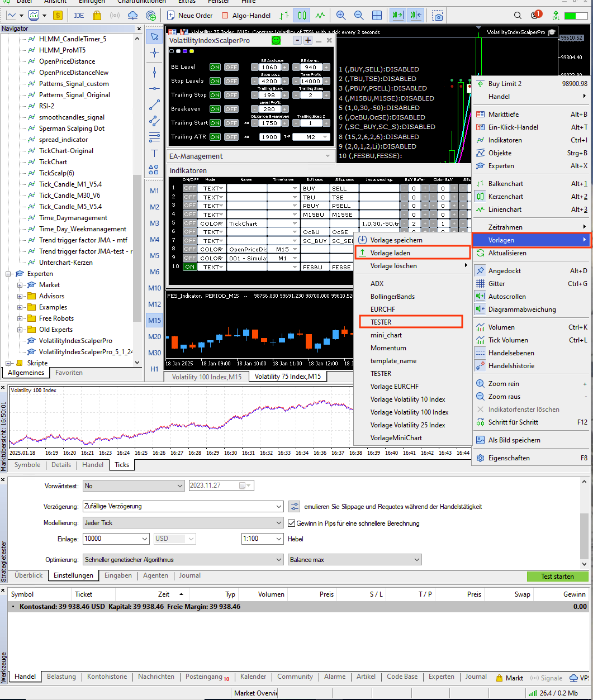Open the 1:100 Hebel dropdown
593x700 pixels.
pyautogui.click(x=263, y=539)
